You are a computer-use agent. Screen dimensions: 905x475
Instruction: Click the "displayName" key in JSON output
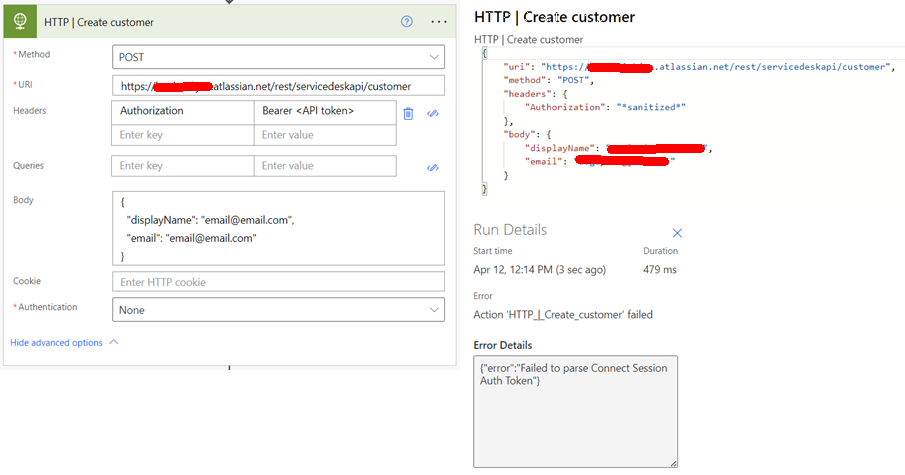562,148
